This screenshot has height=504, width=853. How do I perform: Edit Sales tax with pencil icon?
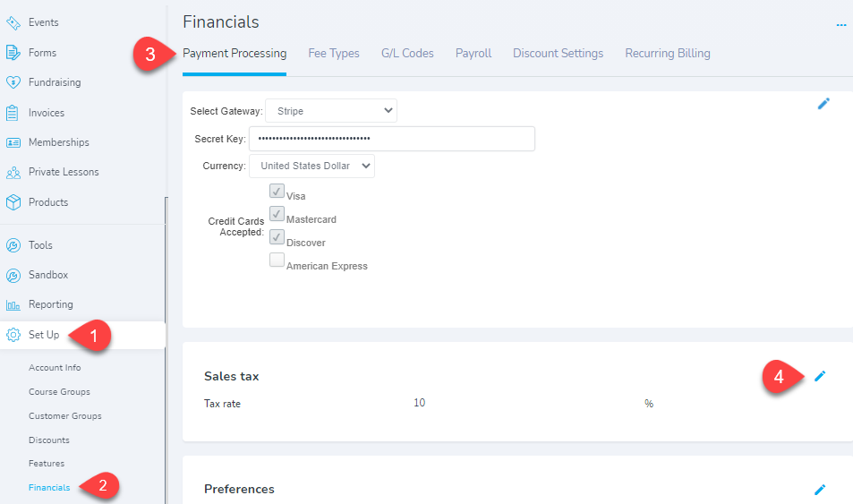tap(820, 376)
